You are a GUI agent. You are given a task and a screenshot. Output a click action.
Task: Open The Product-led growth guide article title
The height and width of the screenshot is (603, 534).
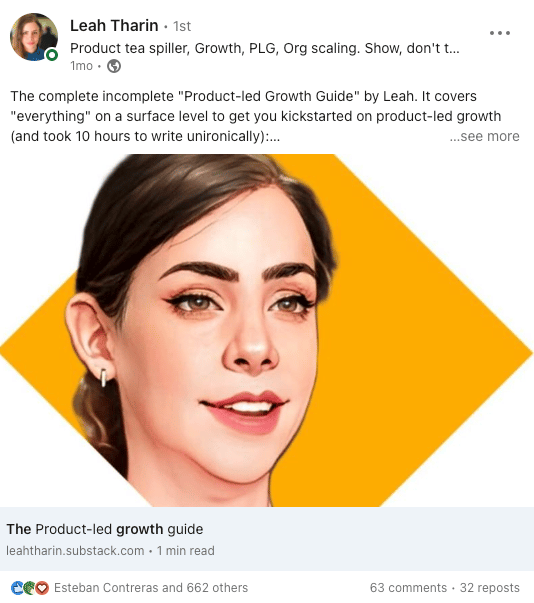point(105,529)
